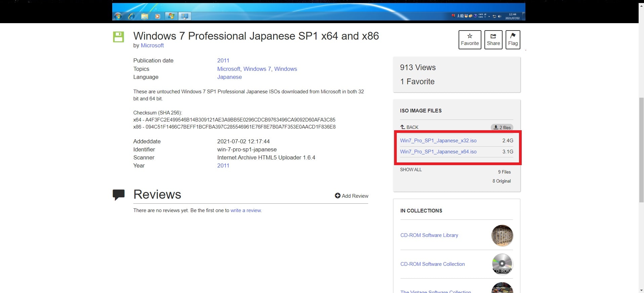Click the Favorite star button
The width and height of the screenshot is (644, 293).
[470, 40]
